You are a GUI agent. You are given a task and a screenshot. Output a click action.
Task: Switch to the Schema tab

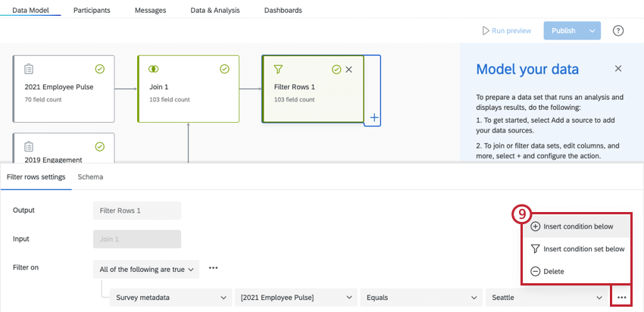(x=90, y=176)
